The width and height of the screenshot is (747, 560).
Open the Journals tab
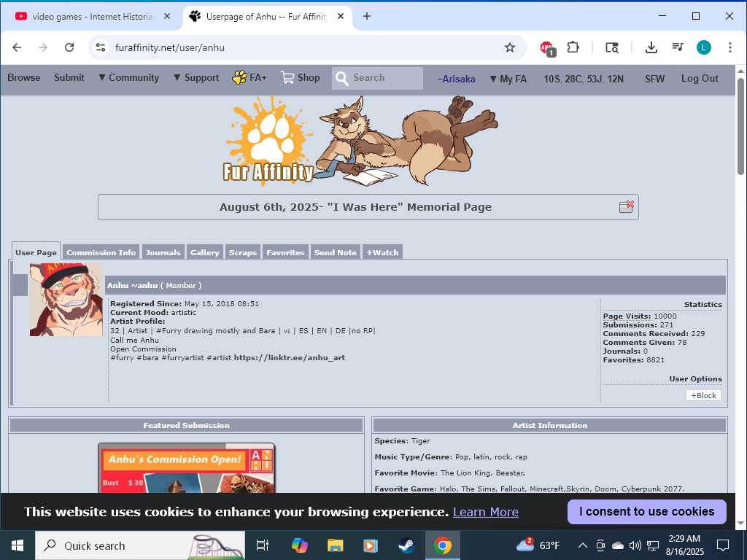coord(163,252)
